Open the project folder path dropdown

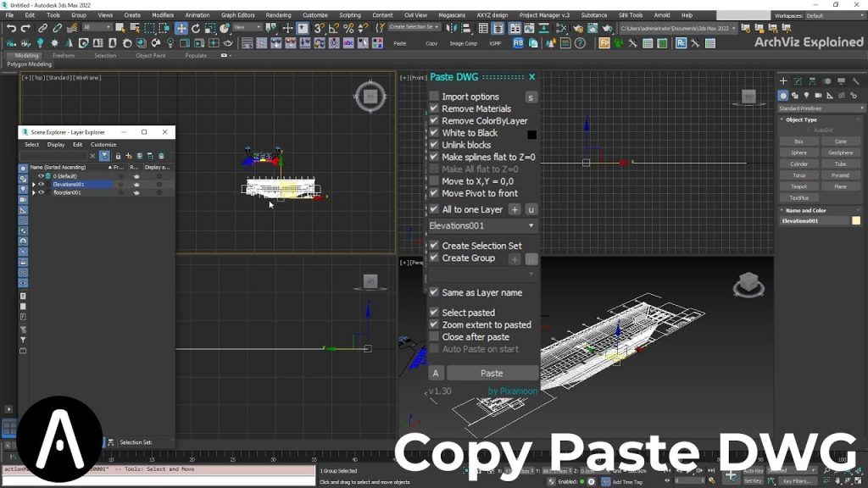(677, 28)
